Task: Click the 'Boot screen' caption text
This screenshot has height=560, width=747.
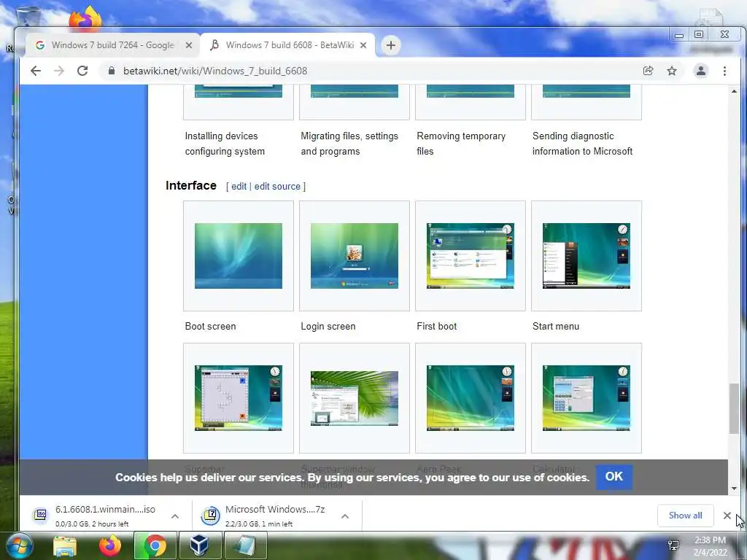Action: coord(211,326)
